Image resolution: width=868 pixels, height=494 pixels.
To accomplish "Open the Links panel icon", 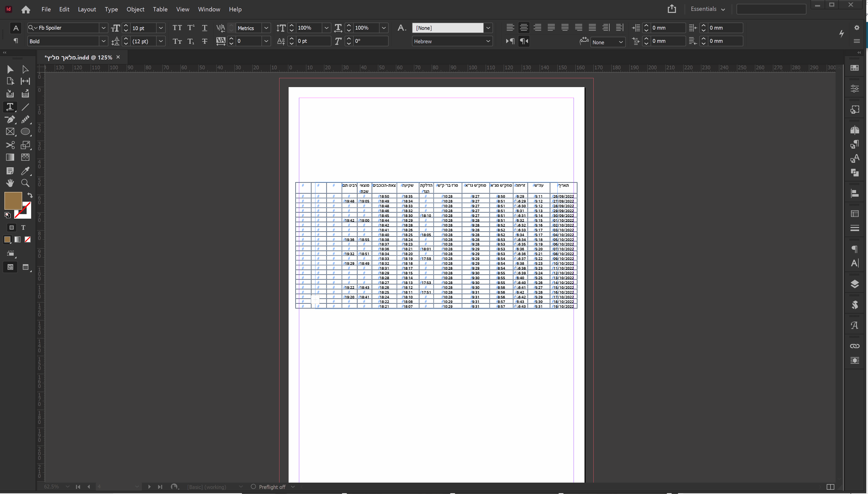I will click(x=854, y=346).
